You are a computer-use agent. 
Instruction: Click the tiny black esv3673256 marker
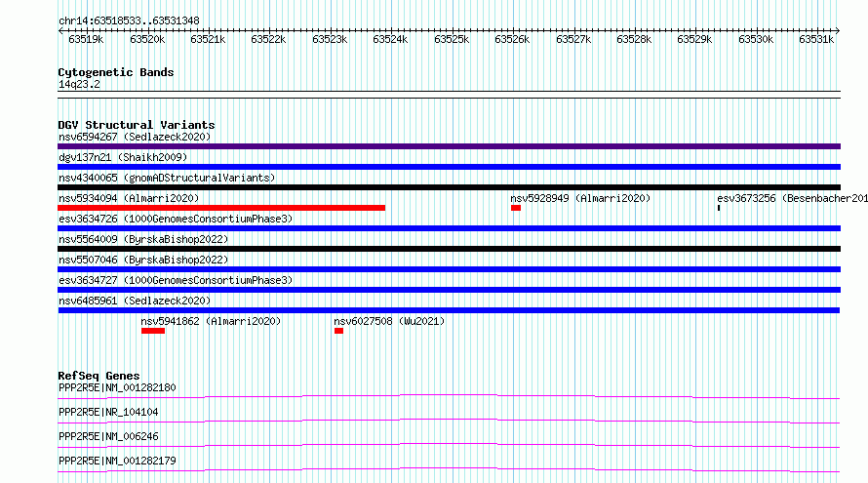719,208
